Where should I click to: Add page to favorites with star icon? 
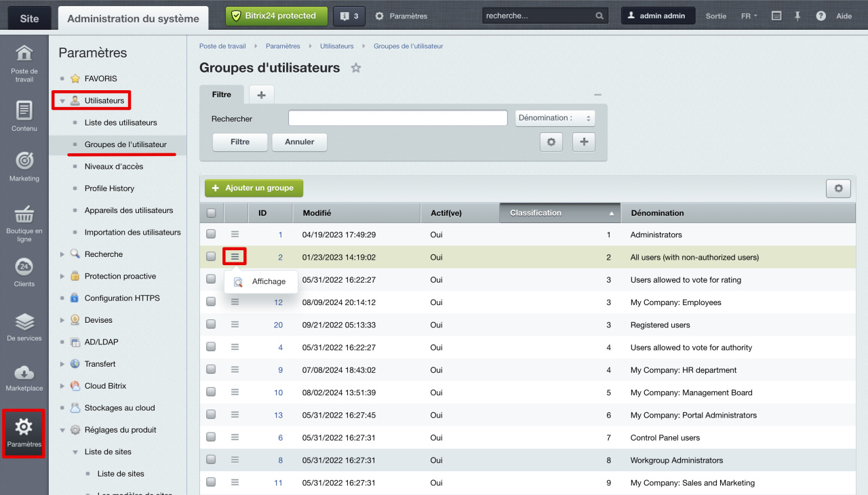[356, 68]
